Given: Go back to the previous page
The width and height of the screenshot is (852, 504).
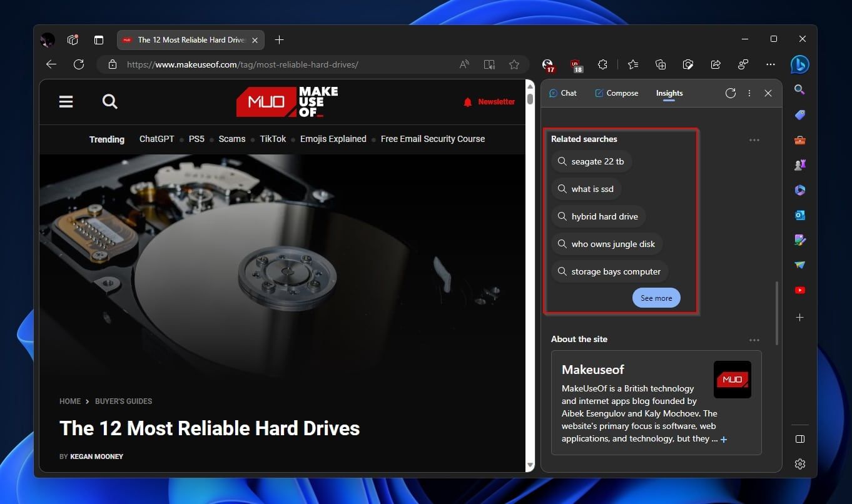Looking at the screenshot, I should pos(51,64).
